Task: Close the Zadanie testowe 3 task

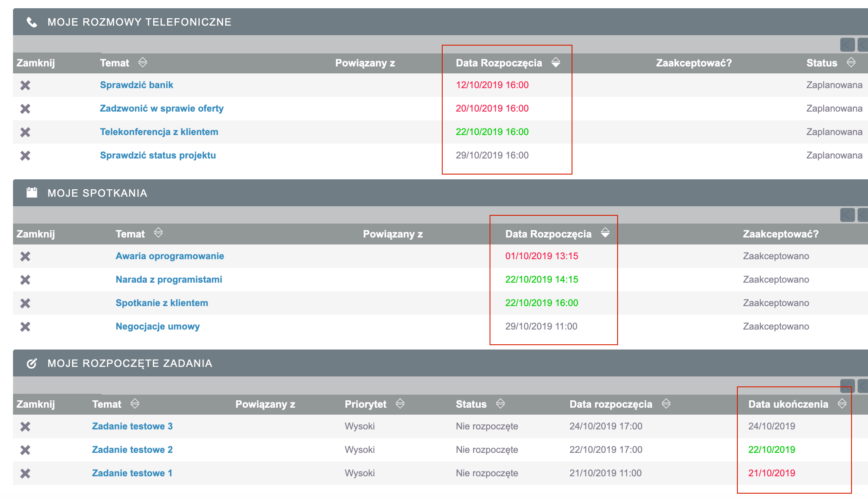Action: pyautogui.click(x=25, y=426)
